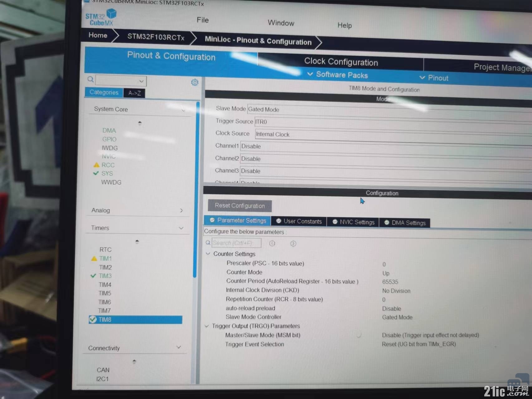The height and width of the screenshot is (399, 532).
Task: Select GPIO in System Core
Action: [109, 139]
